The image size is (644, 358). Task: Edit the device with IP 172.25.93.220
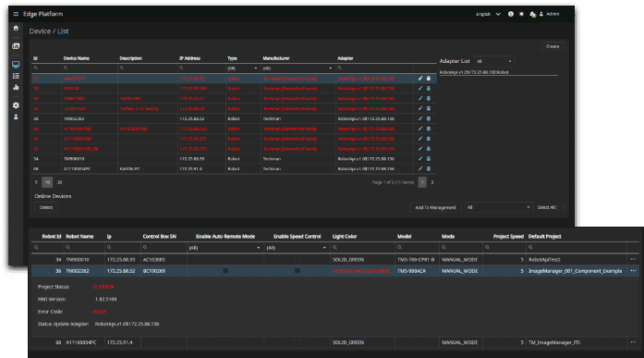(x=420, y=149)
